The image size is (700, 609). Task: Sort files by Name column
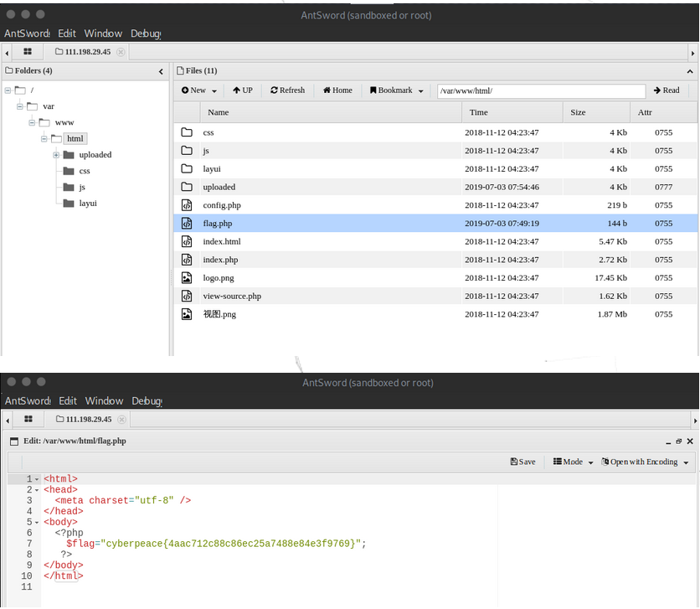(x=331, y=112)
